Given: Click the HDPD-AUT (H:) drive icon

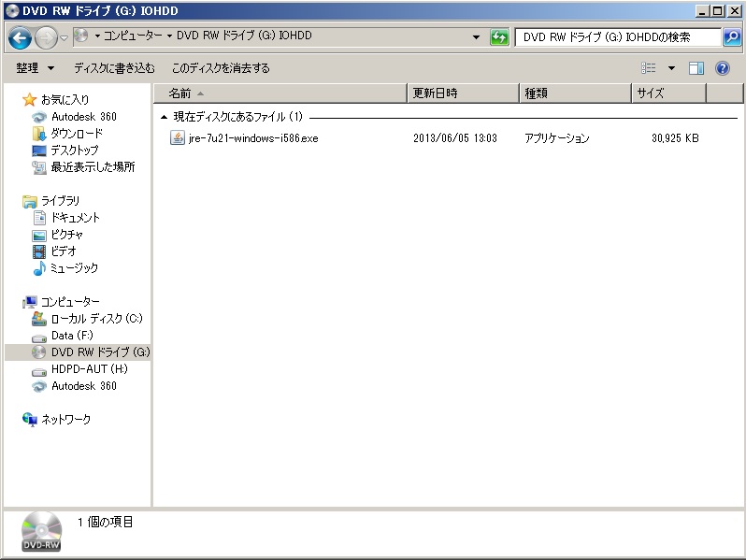Looking at the screenshot, I should tap(39, 371).
